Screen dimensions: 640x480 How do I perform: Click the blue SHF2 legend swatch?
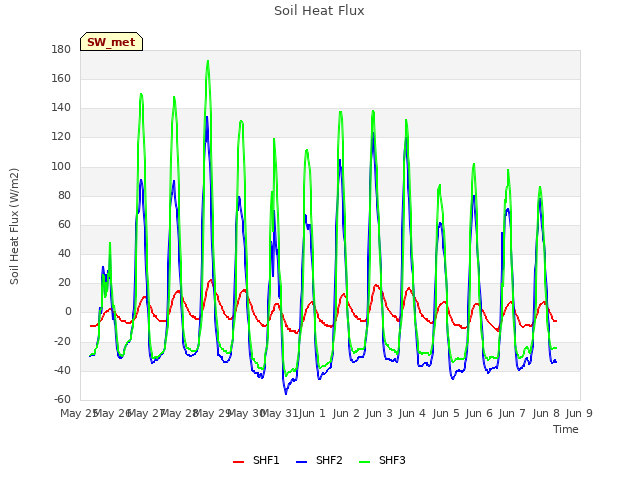click(301, 462)
